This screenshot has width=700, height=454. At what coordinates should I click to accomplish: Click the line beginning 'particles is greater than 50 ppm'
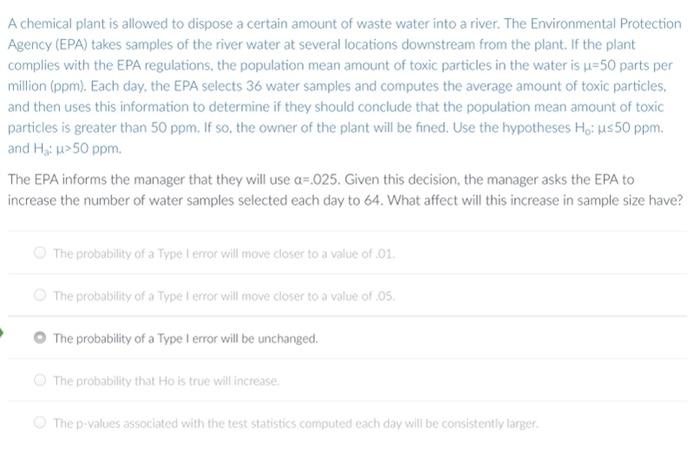coord(336,128)
